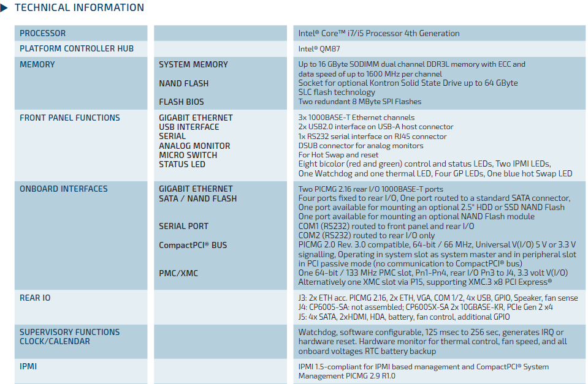588x384 pixels.
Task: Click GIGABIT ETHERNET under Onboard Interfaces
Action: click(196, 189)
